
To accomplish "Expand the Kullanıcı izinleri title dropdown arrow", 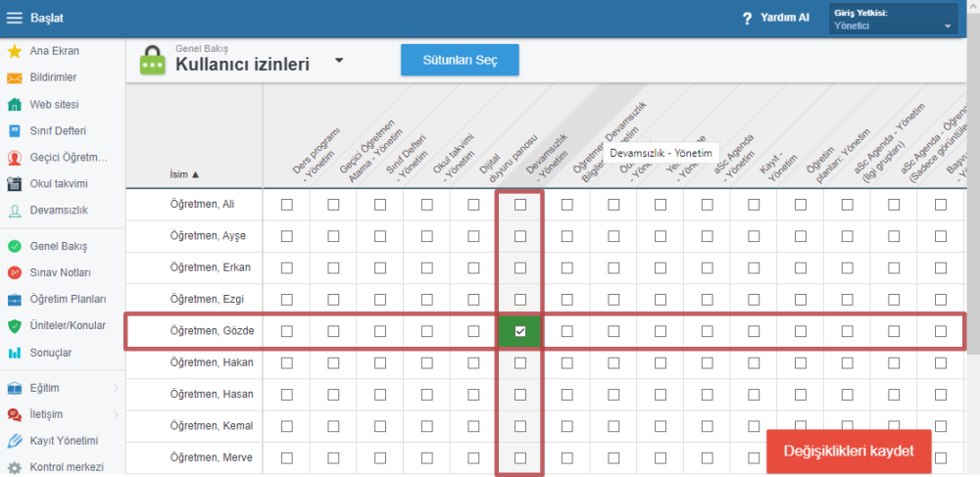I will click(339, 60).
